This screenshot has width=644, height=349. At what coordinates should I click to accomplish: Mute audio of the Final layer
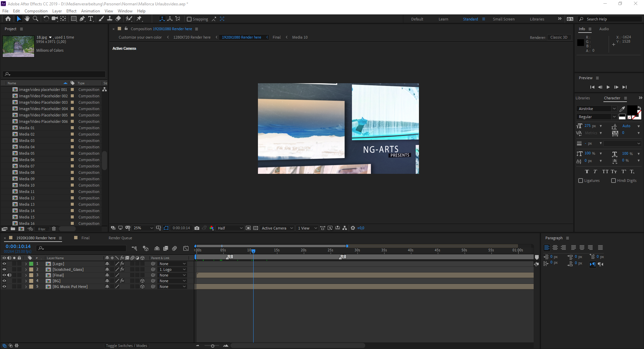coord(9,275)
